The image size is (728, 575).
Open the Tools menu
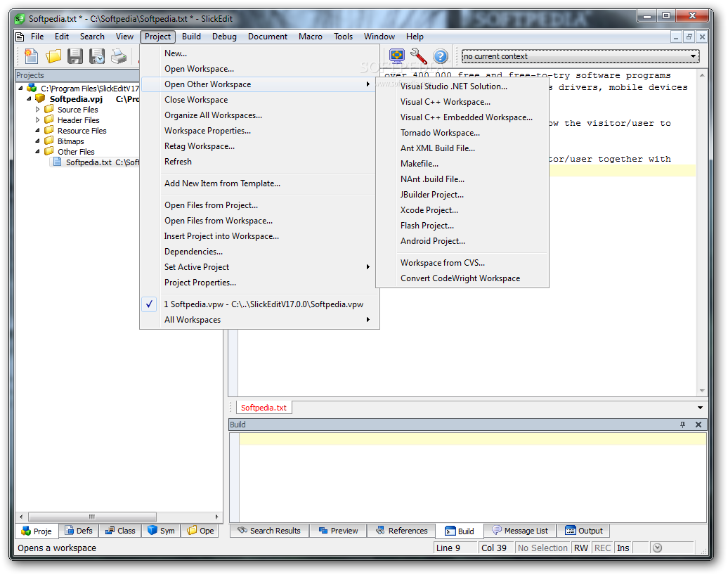click(343, 37)
